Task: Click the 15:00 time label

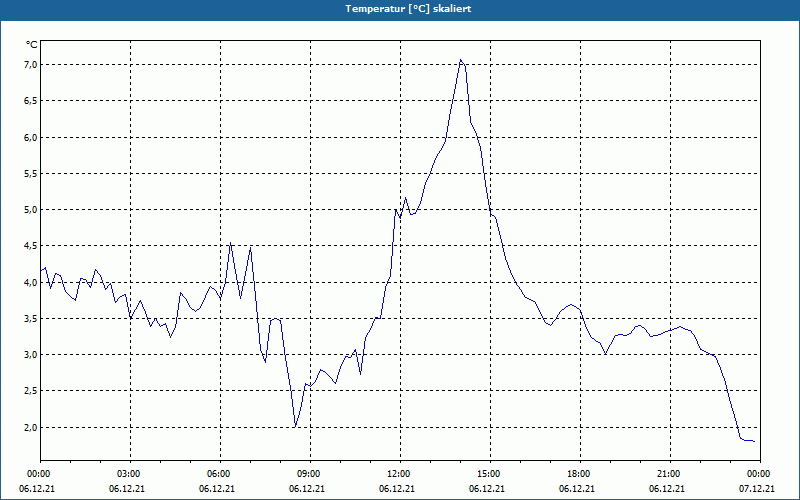Action: tap(490, 474)
